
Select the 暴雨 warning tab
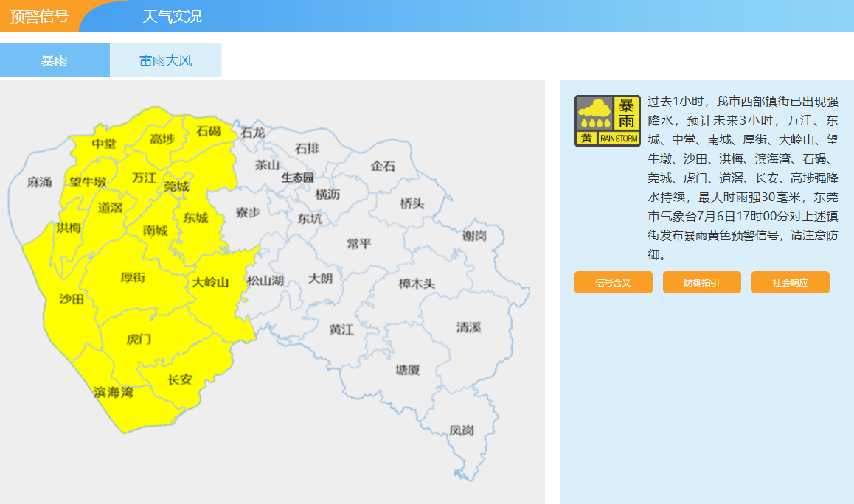point(55,60)
